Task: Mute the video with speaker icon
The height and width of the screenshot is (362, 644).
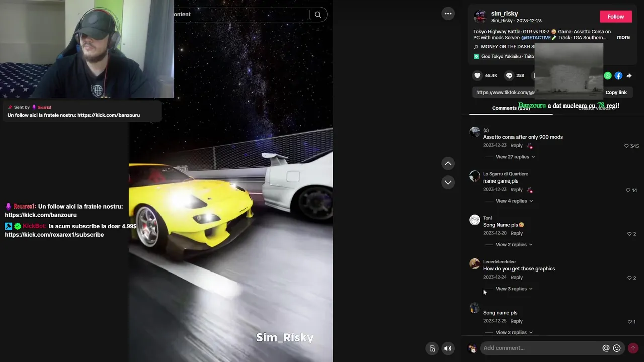Action: click(x=447, y=348)
